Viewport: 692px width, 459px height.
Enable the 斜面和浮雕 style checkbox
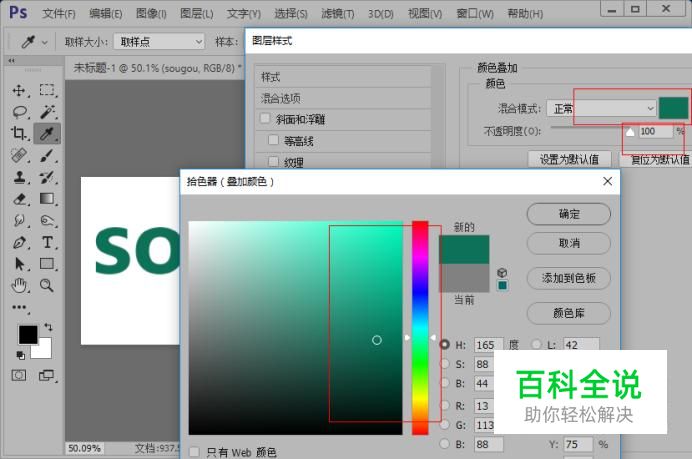coord(265,118)
